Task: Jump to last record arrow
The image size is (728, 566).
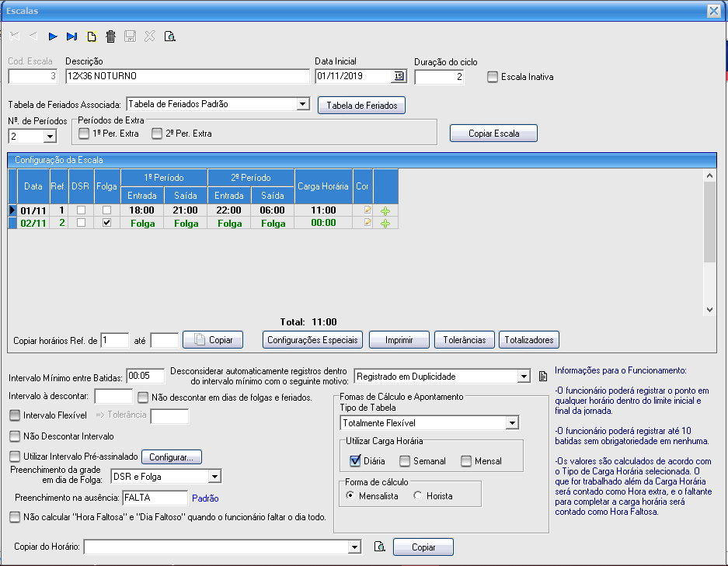Action: 72,36
